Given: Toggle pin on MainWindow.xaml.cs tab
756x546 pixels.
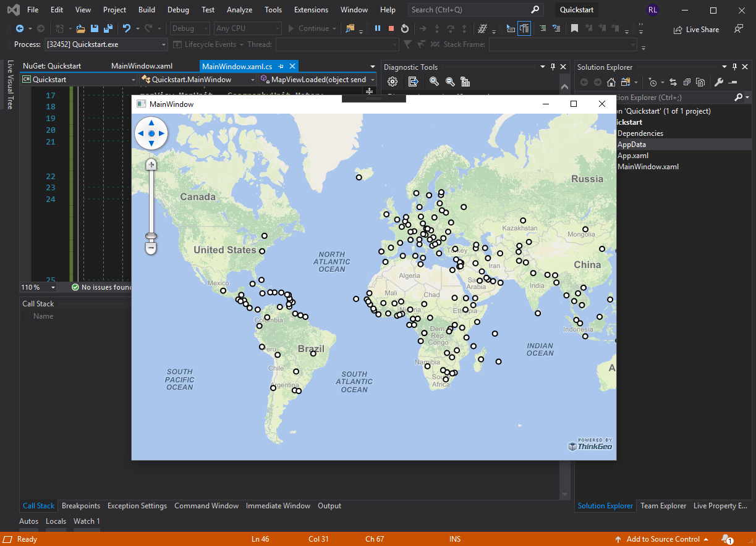Looking at the screenshot, I should click(x=281, y=66).
